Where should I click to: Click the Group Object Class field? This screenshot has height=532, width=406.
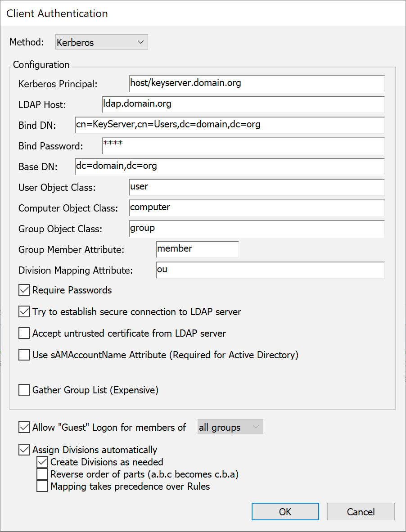coord(256,229)
